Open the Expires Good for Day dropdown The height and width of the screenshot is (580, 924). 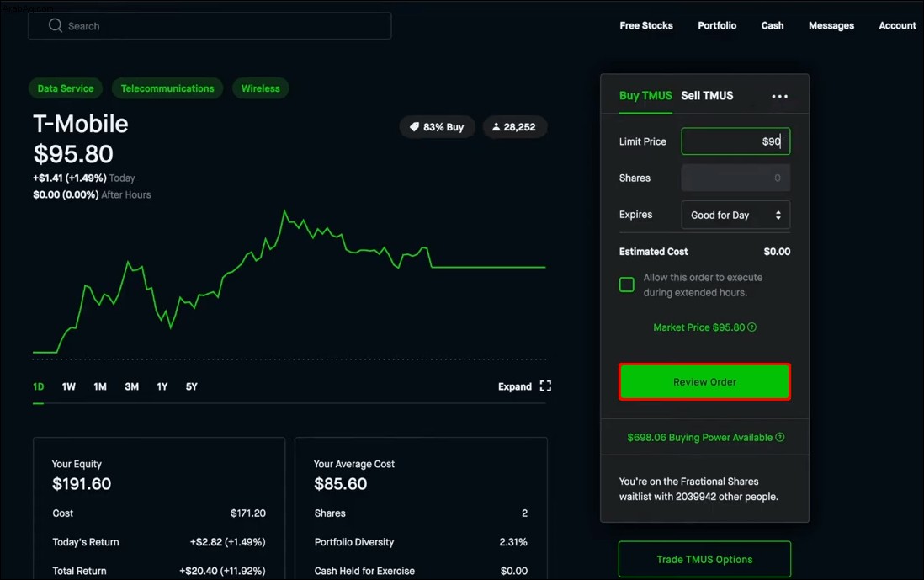click(735, 216)
